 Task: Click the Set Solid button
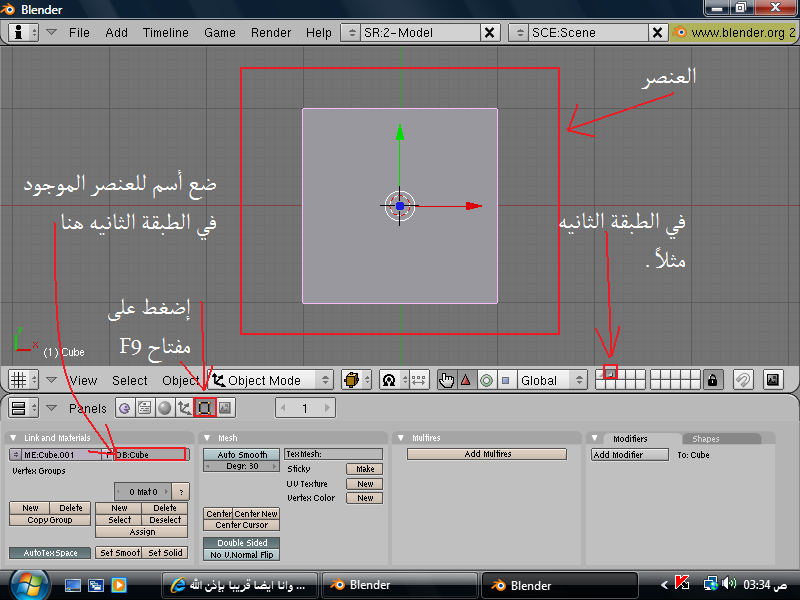tap(165, 553)
